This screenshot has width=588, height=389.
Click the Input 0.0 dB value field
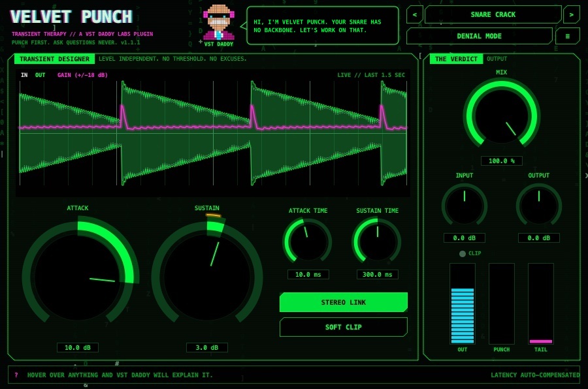click(465, 238)
